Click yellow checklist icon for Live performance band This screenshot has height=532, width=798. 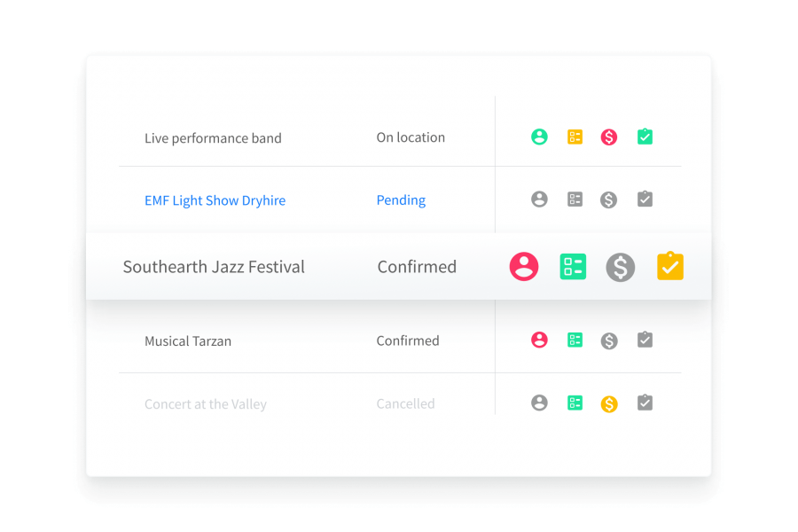point(575,137)
